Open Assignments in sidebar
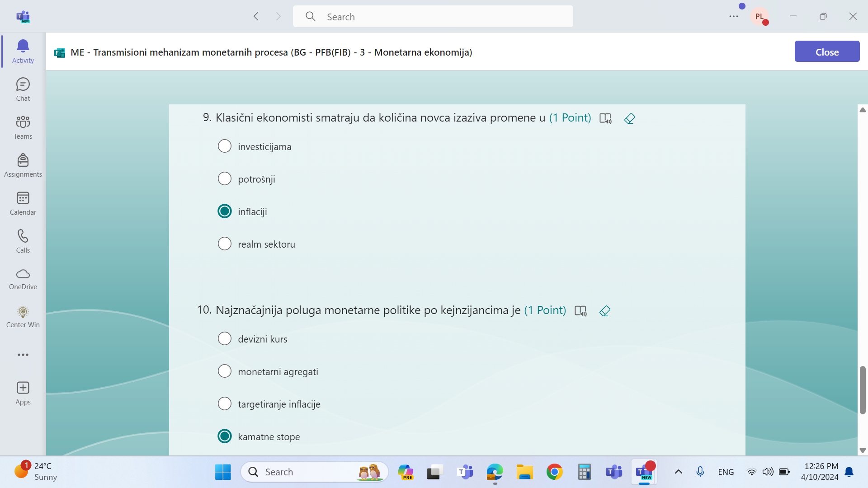Viewport: 868px width, 488px height. (23, 165)
